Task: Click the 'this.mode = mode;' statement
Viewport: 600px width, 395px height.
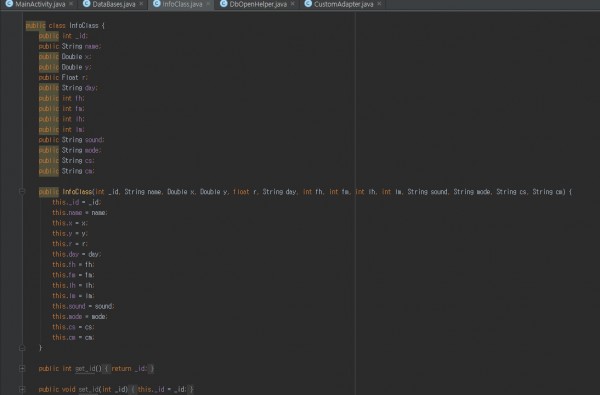Action: [x=80, y=317]
